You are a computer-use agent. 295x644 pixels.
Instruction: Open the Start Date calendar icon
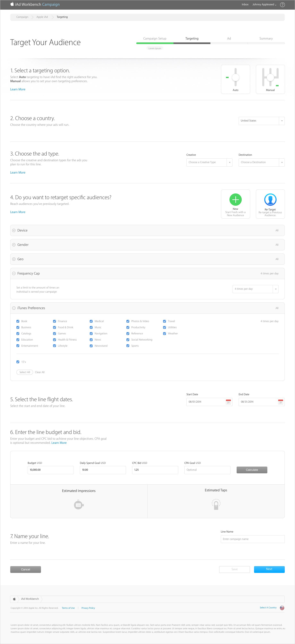click(228, 402)
